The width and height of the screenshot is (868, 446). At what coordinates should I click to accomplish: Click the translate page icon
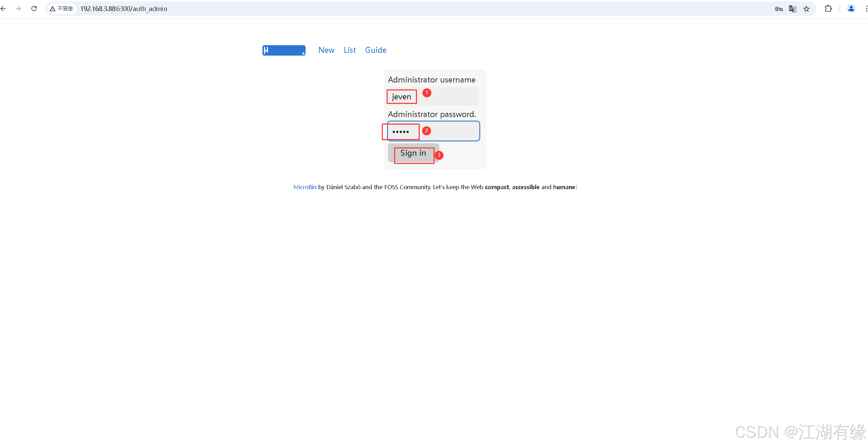coord(792,9)
